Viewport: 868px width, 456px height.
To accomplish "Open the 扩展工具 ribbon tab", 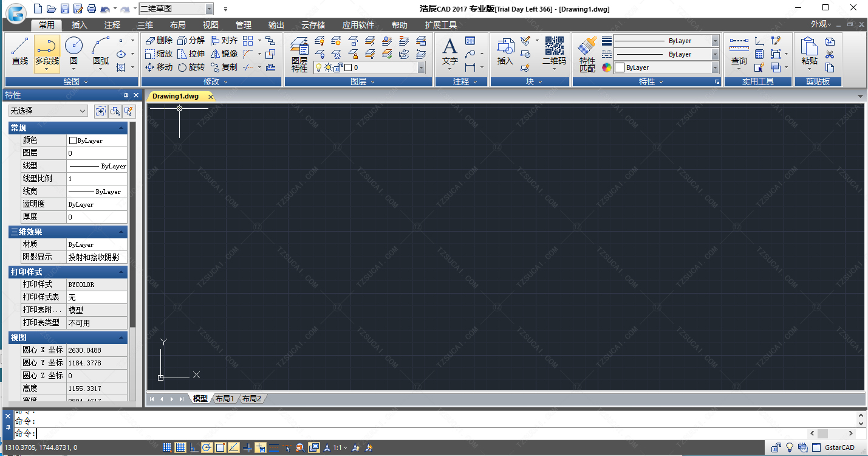I will (441, 25).
